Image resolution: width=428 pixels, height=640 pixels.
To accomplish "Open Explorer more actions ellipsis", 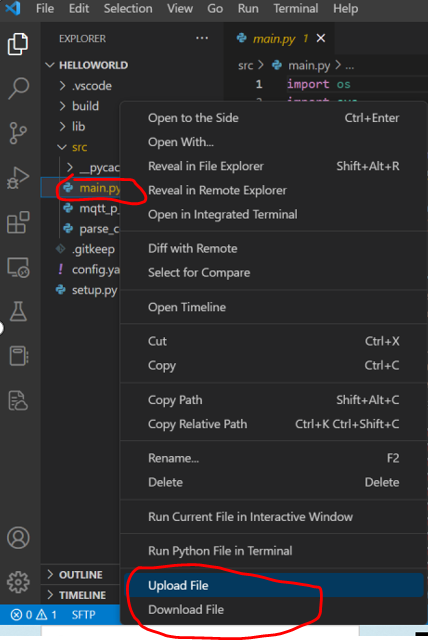I will (x=202, y=38).
